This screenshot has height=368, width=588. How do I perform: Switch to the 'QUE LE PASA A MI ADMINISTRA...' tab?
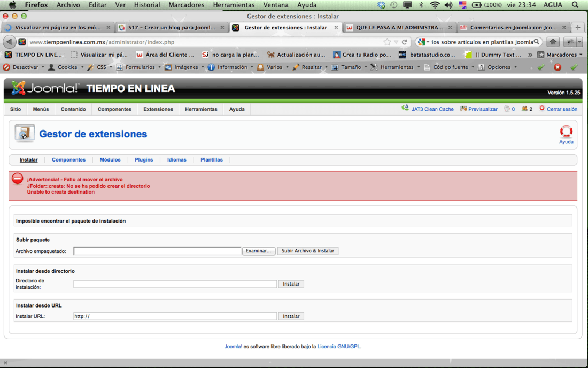398,27
